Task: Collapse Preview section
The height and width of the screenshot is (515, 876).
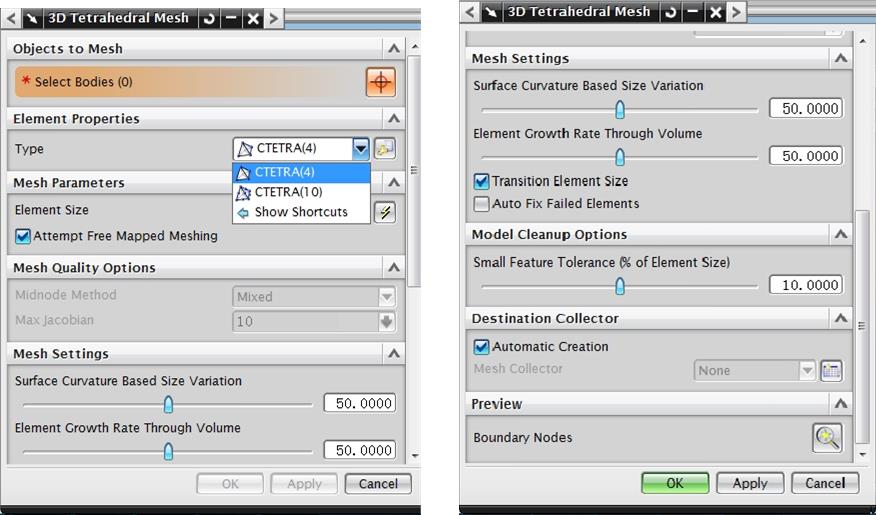Action: click(x=841, y=404)
